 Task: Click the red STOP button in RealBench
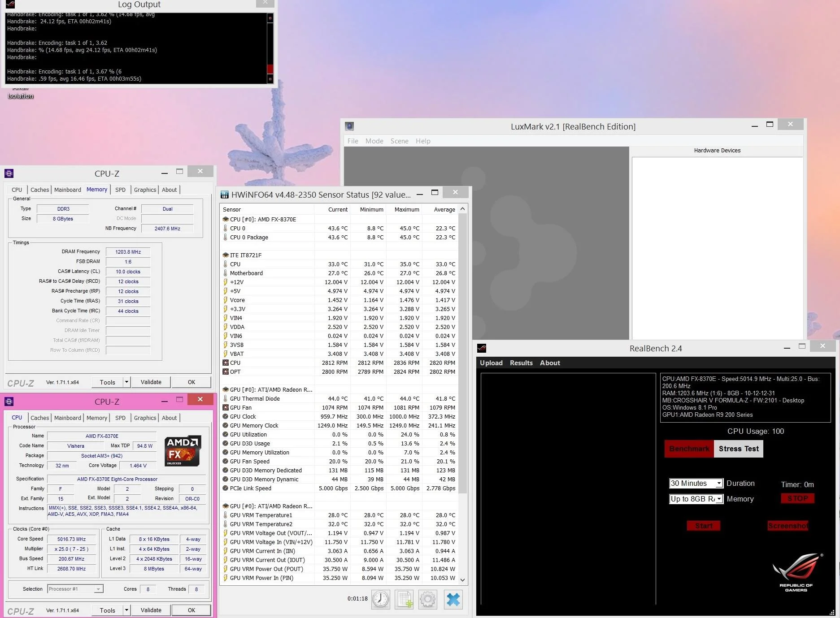point(798,498)
